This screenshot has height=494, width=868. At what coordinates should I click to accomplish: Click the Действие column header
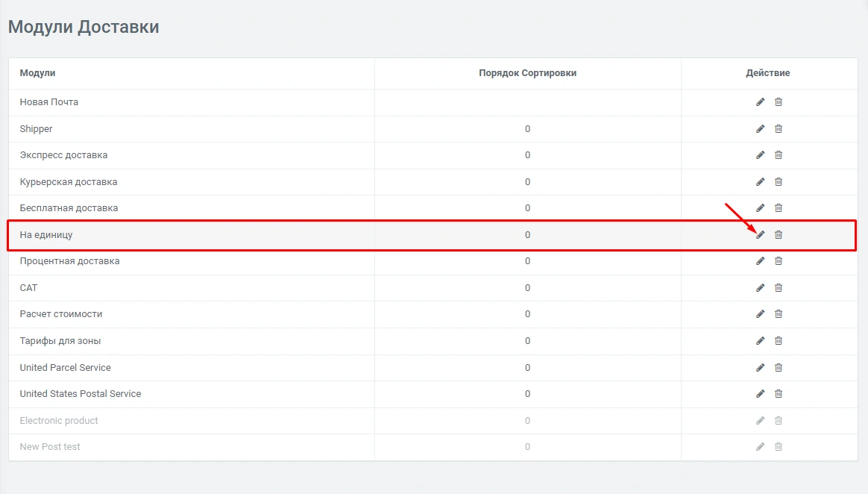[x=767, y=73]
